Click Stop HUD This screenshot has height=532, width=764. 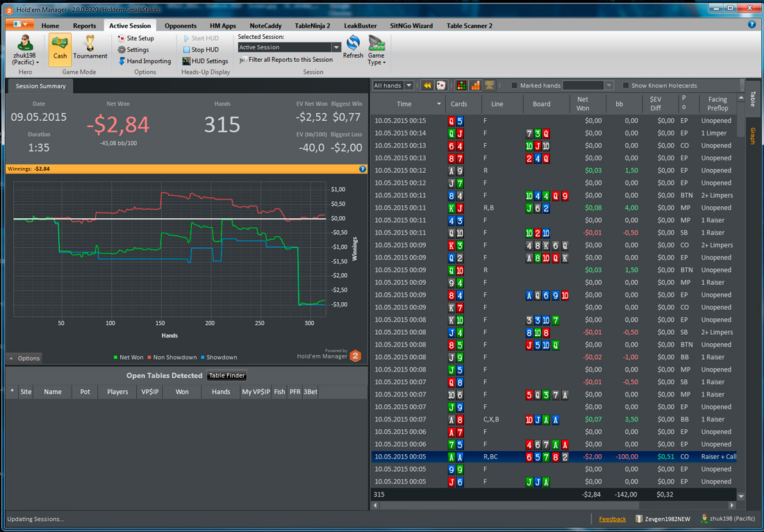(201, 50)
